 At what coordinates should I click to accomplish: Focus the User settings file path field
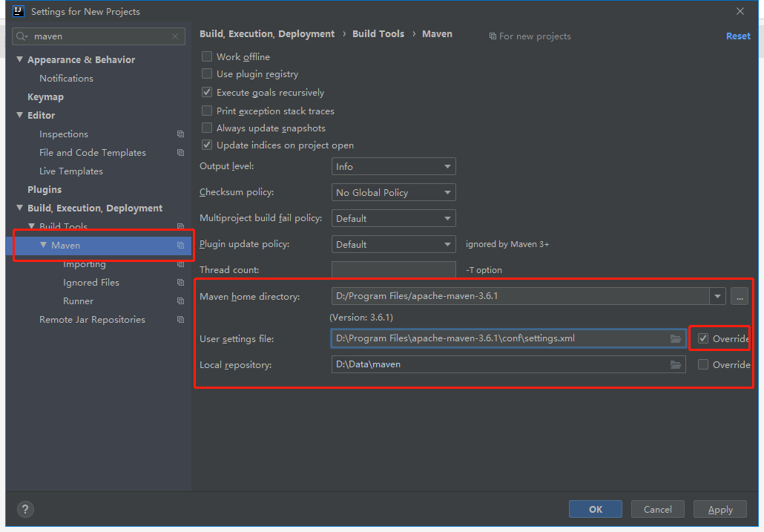click(x=508, y=338)
